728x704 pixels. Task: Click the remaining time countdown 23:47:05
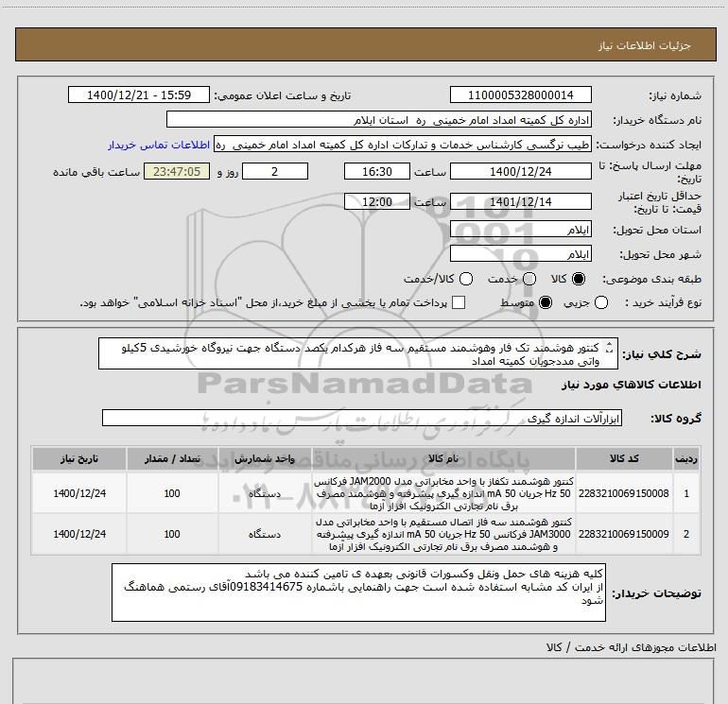pyautogui.click(x=177, y=171)
